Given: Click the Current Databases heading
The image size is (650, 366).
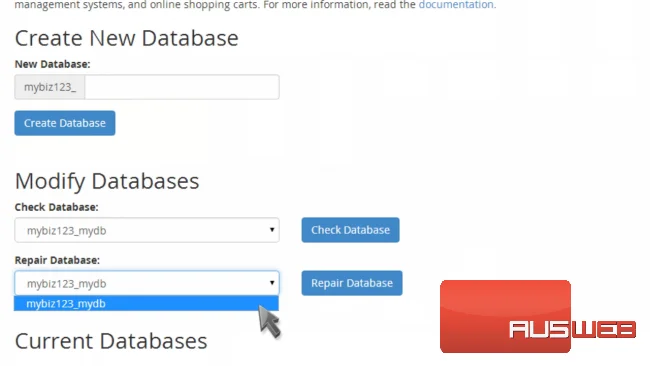Looking at the screenshot, I should tap(111, 341).
